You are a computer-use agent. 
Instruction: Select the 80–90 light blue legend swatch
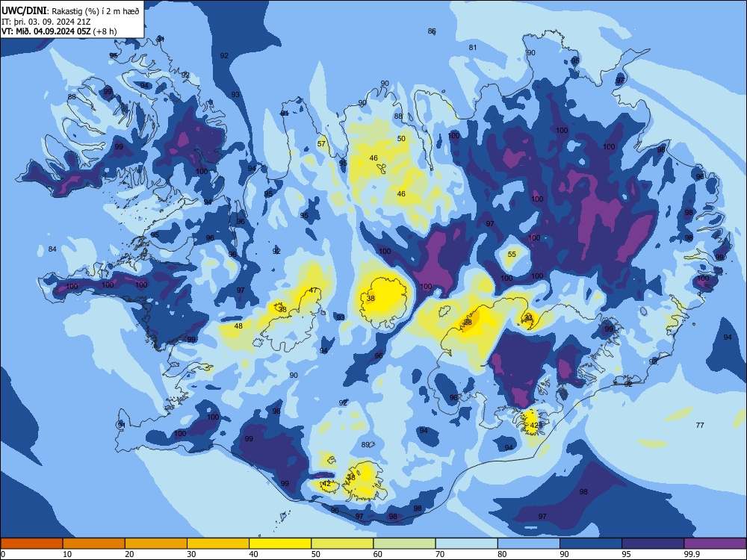pos(529,544)
